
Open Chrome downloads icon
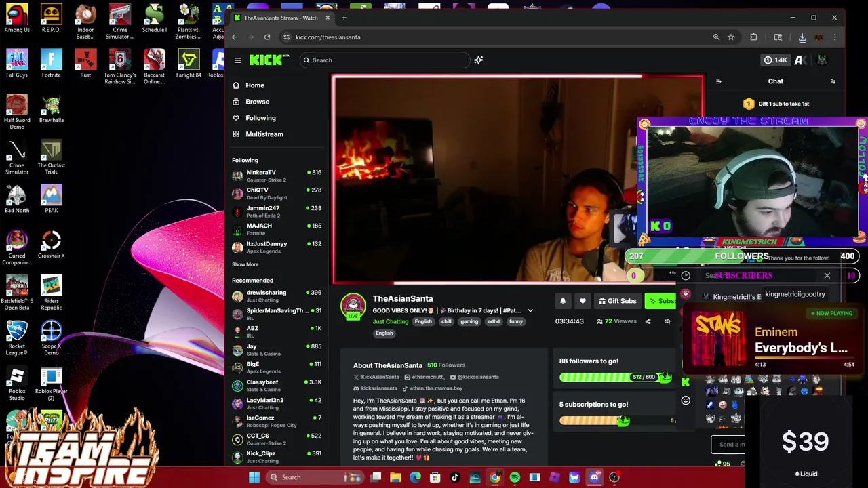tap(802, 37)
